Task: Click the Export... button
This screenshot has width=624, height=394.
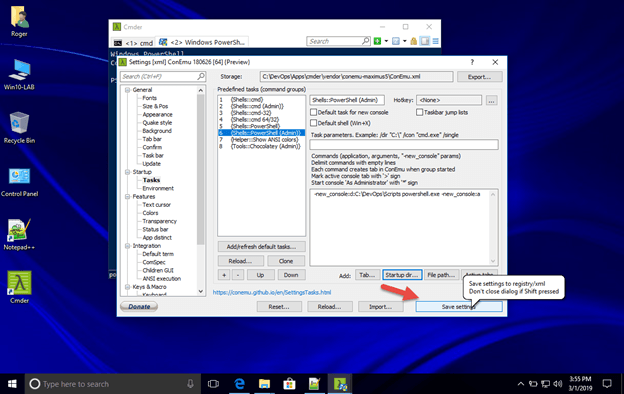Action: click(x=479, y=77)
